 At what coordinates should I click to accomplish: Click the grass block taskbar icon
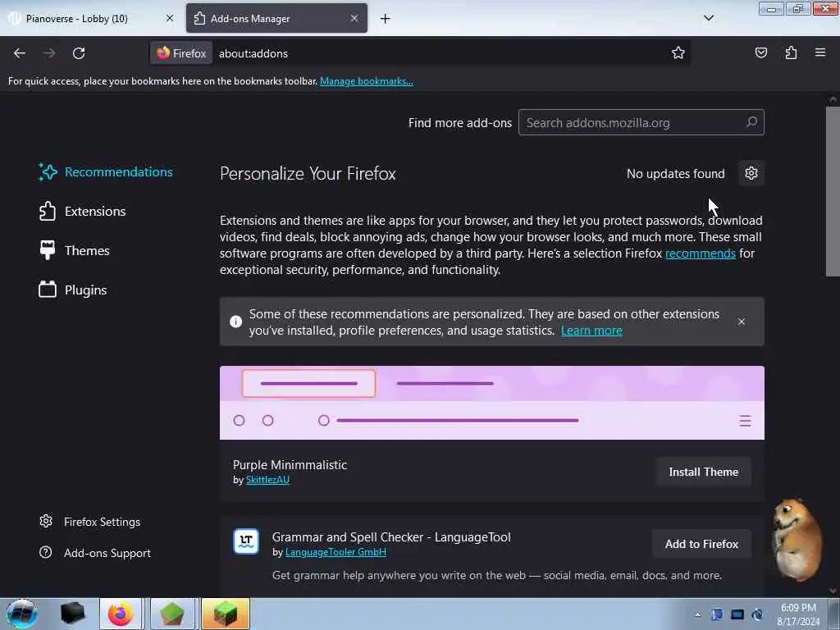[x=226, y=614]
